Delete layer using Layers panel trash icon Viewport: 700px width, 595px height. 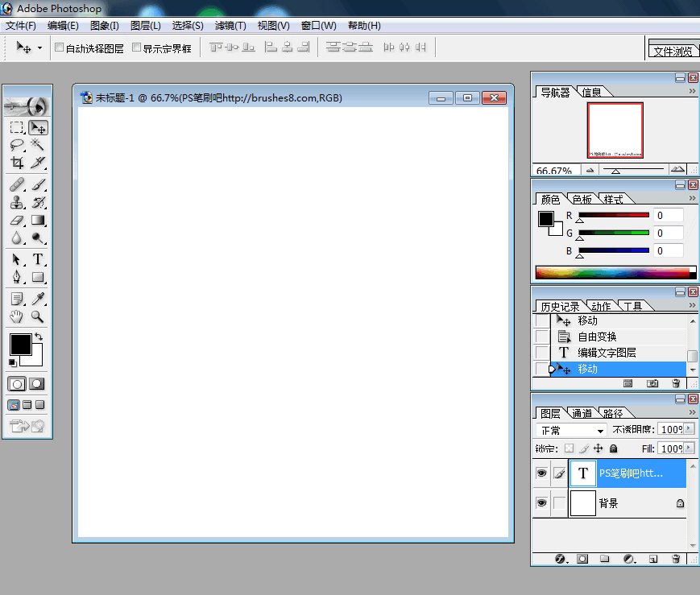(676, 558)
